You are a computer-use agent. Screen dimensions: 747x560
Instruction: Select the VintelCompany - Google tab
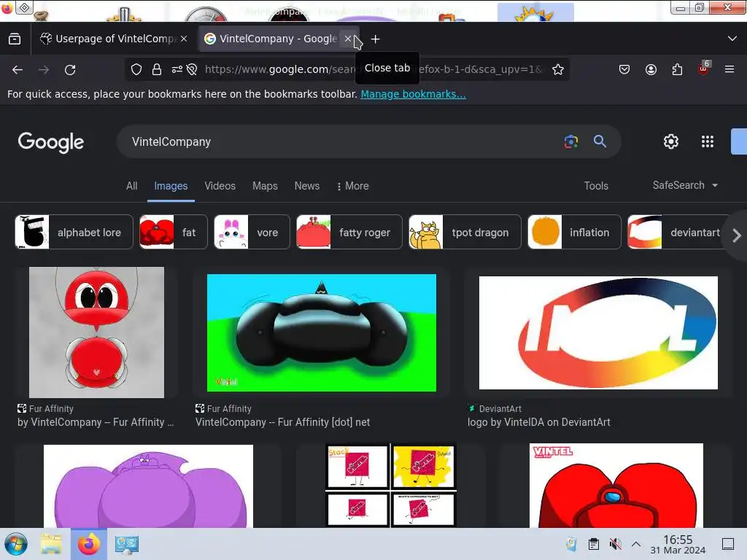click(278, 39)
